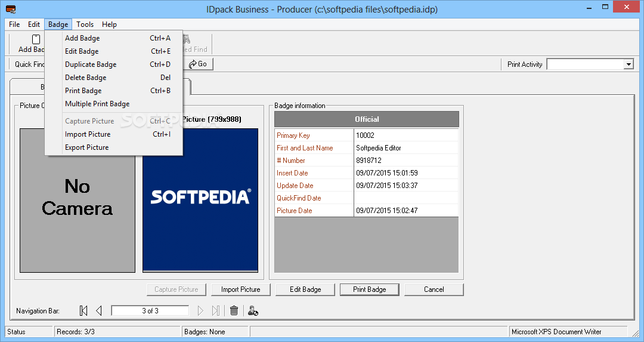Go to the previous record

(x=99, y=311)
